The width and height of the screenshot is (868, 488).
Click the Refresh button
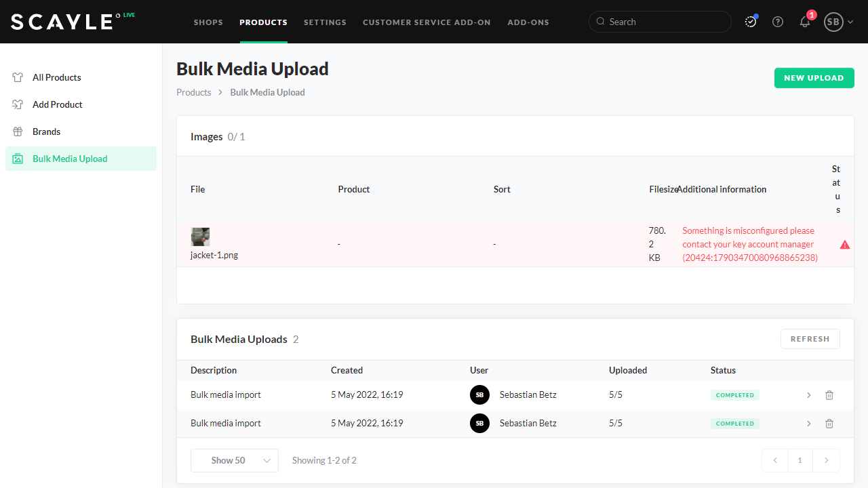(x=810, y=339)
